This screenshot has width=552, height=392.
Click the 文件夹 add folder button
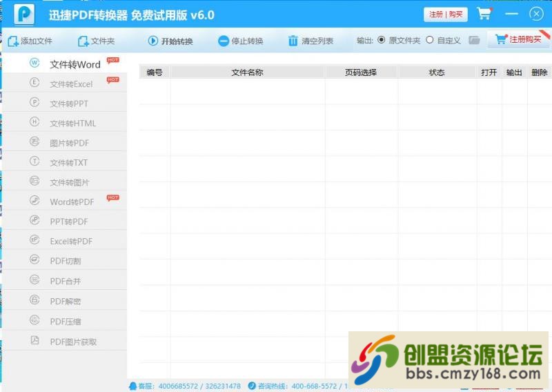(96, 41)
